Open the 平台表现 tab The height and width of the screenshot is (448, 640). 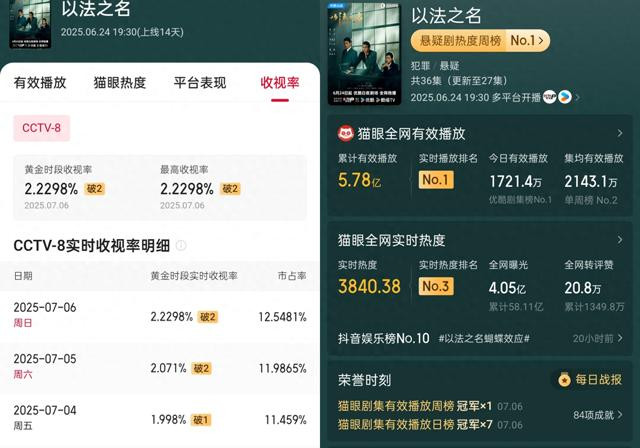200,83
